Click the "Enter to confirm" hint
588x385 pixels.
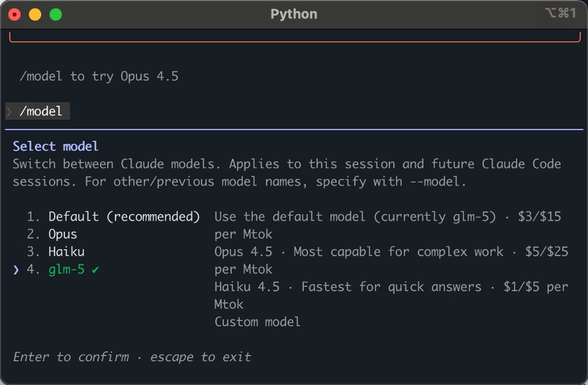pos(71,357)
